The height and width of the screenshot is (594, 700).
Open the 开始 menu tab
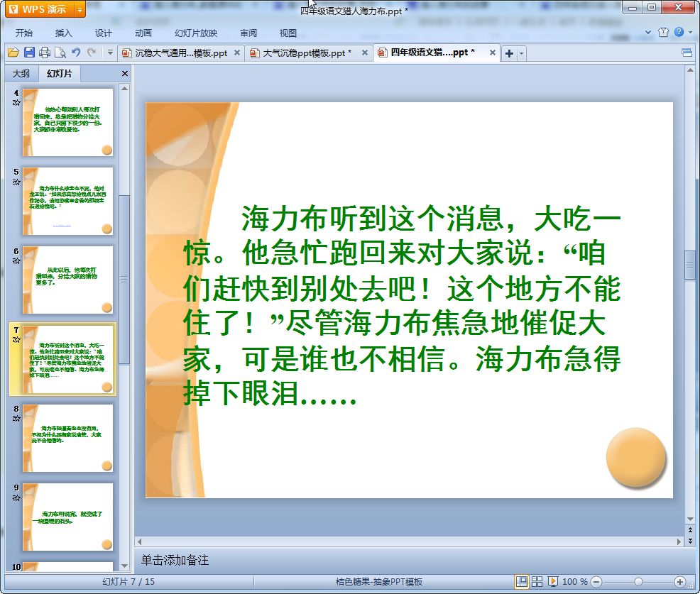[24, 33]
